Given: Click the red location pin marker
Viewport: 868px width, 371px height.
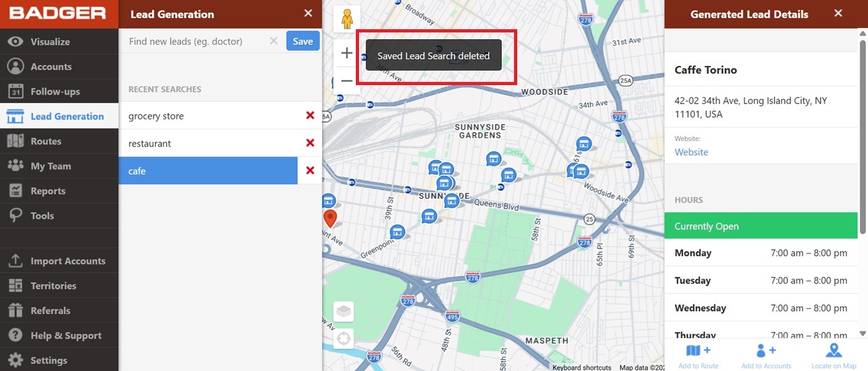Looking at the screenshot, I should (330, 219).
